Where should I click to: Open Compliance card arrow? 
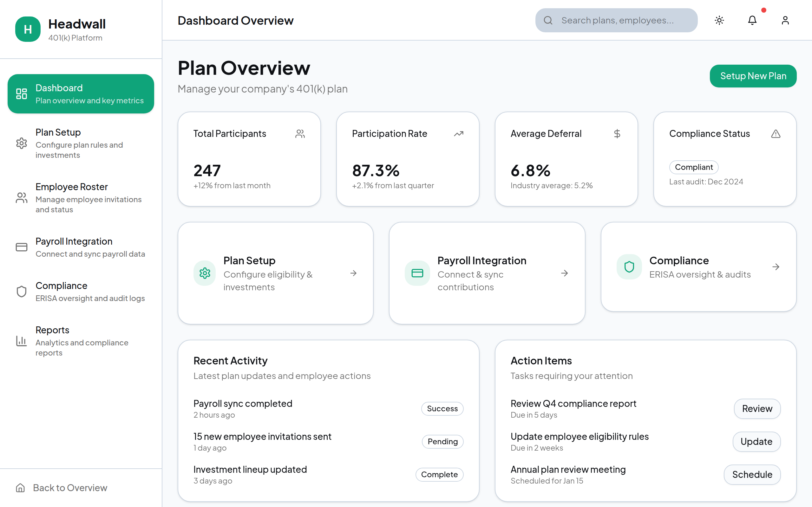point(776,267)
